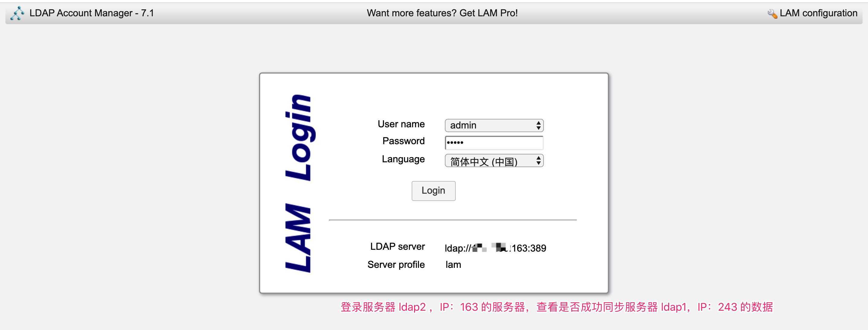Click the Language label
This screenshot has height=330, width=868.
[x=403, y=159]
